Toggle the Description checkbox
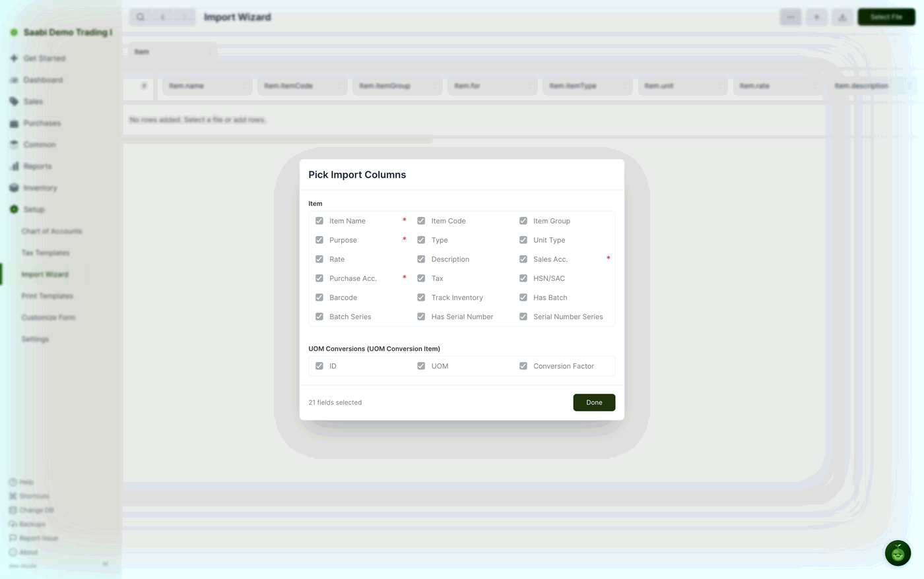Viewport: 924px width, 579px height. coord(421,259)
